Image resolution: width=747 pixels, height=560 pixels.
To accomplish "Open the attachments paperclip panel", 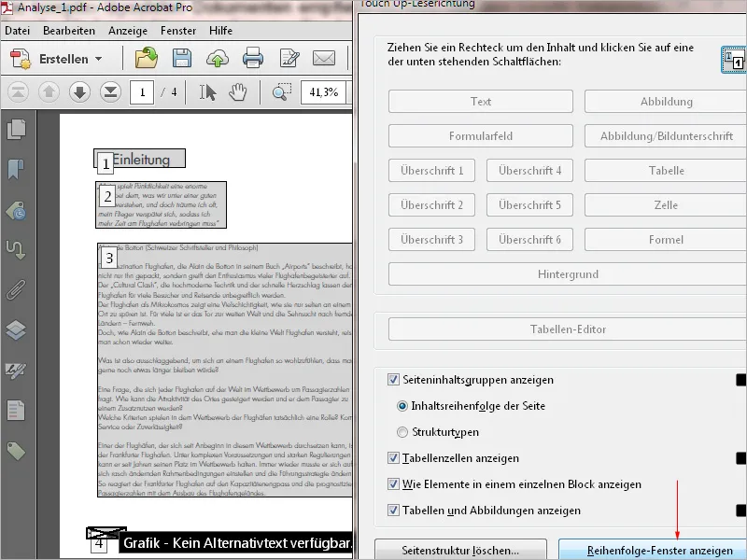I will (x=16, y=289).
